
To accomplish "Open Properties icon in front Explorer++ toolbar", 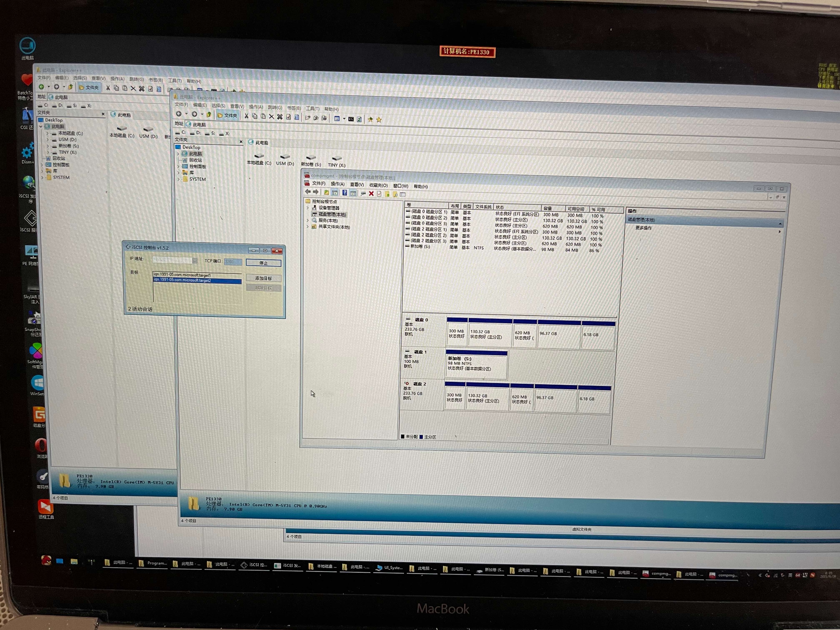I will pos(289,117).
